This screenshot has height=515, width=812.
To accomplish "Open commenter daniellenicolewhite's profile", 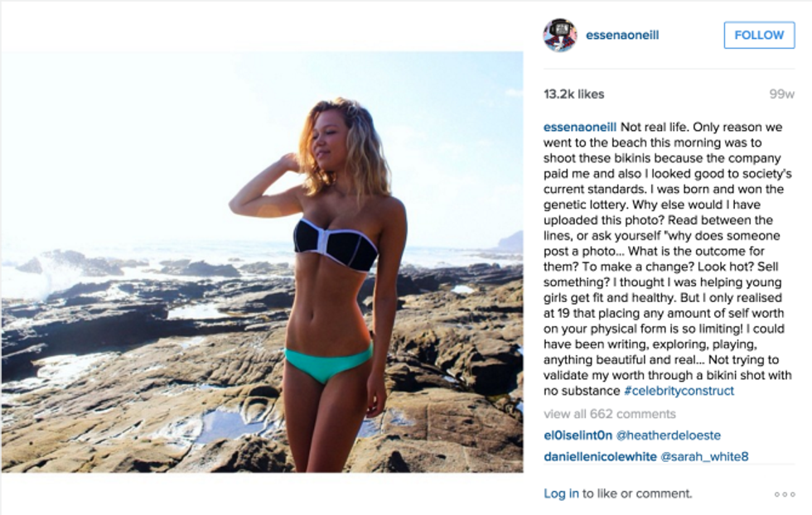I will [x=600, y=456].
